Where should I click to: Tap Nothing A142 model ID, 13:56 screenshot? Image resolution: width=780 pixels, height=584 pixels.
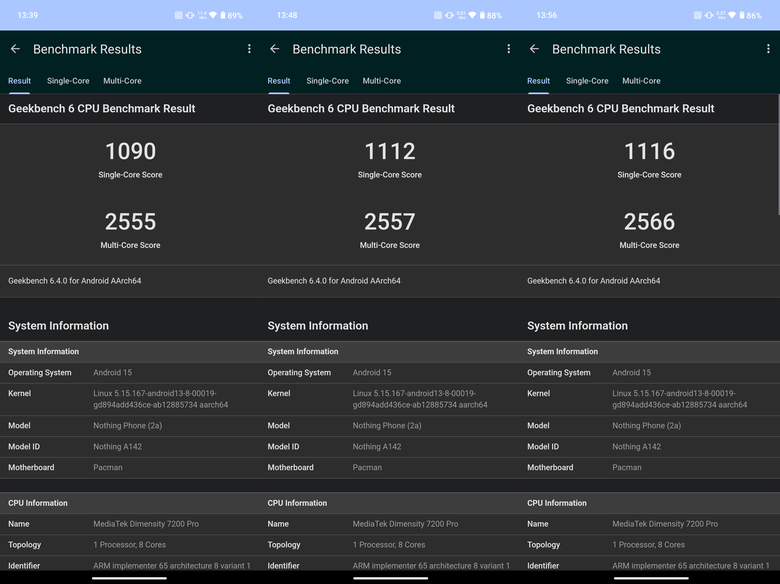(x=637, y=447)
